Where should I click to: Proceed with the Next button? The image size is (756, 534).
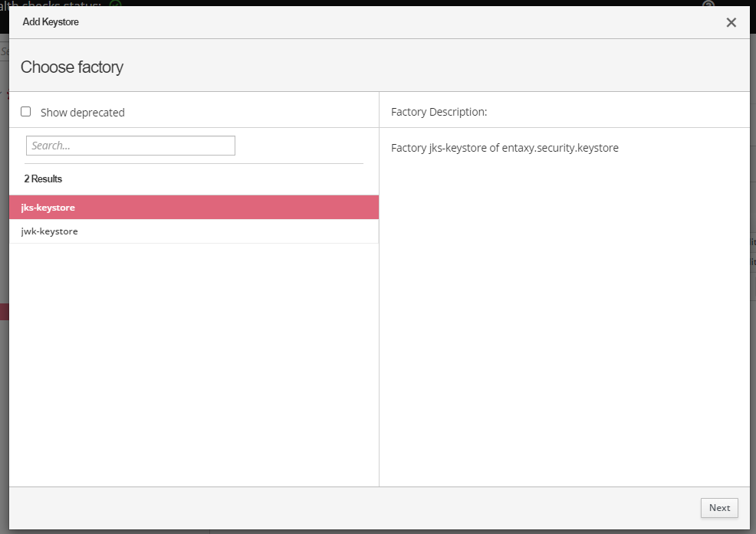[719, 508]
